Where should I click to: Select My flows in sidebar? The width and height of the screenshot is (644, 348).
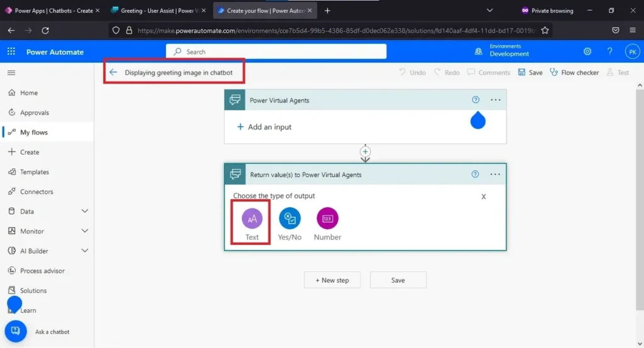click(x=34, y=132)
